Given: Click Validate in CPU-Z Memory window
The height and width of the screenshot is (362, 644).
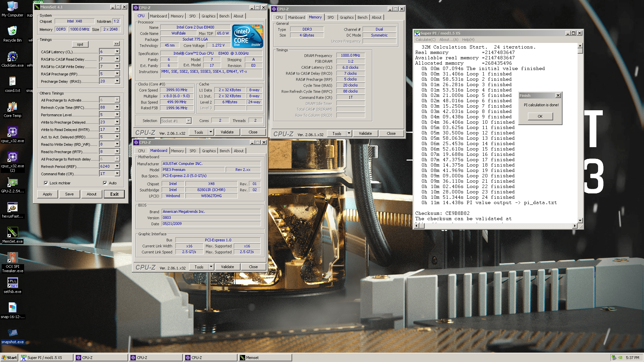Looking at the screenshot, I should point(365,133).
